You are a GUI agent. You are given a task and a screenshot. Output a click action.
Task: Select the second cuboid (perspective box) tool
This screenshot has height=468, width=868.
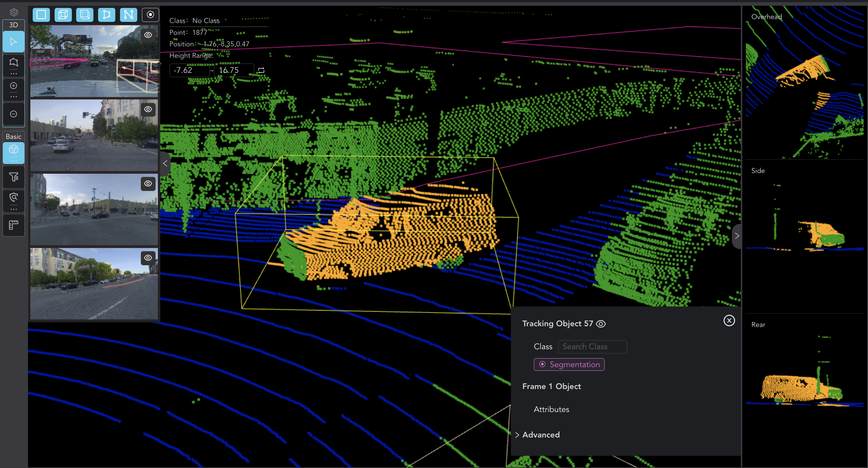[x=85, y=15]
